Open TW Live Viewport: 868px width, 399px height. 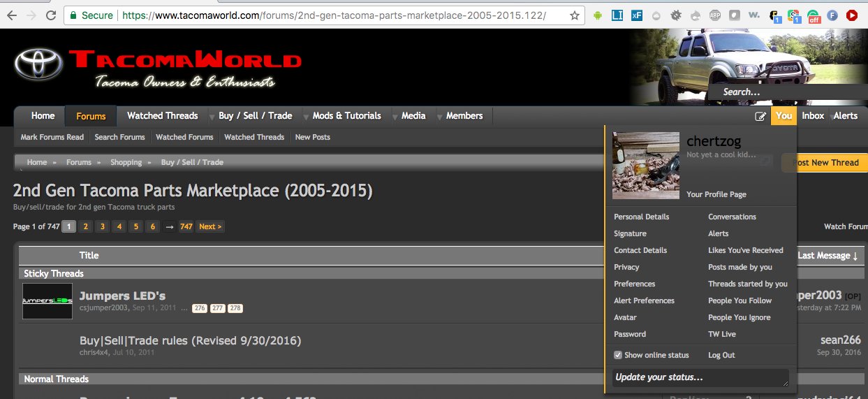tap(722, 334)
